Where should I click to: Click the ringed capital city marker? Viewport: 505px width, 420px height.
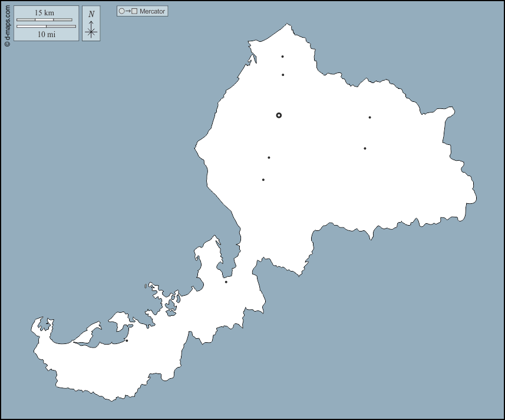click(279, 115)
